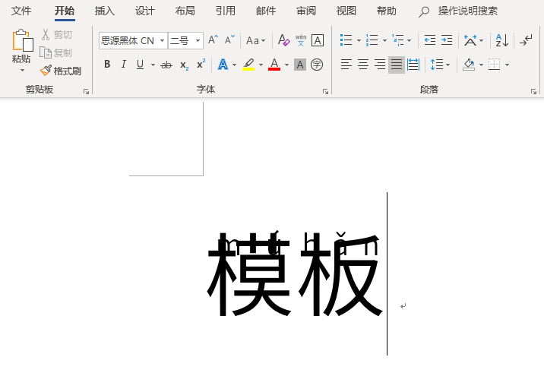Show or hide paragraph marks
Image resolution: width=544 pixels, height=392 pixels.
click(x=526, y=40)
